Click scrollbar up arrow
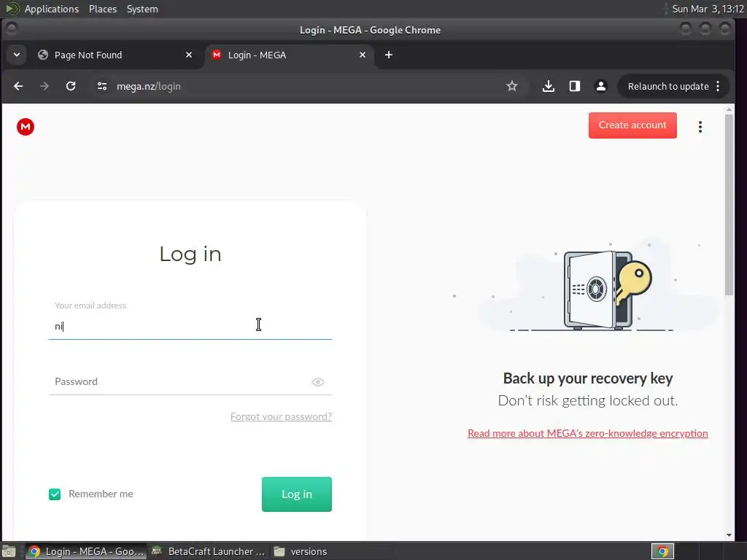This screenshot has width=747, height=560. tap(729, 109)
